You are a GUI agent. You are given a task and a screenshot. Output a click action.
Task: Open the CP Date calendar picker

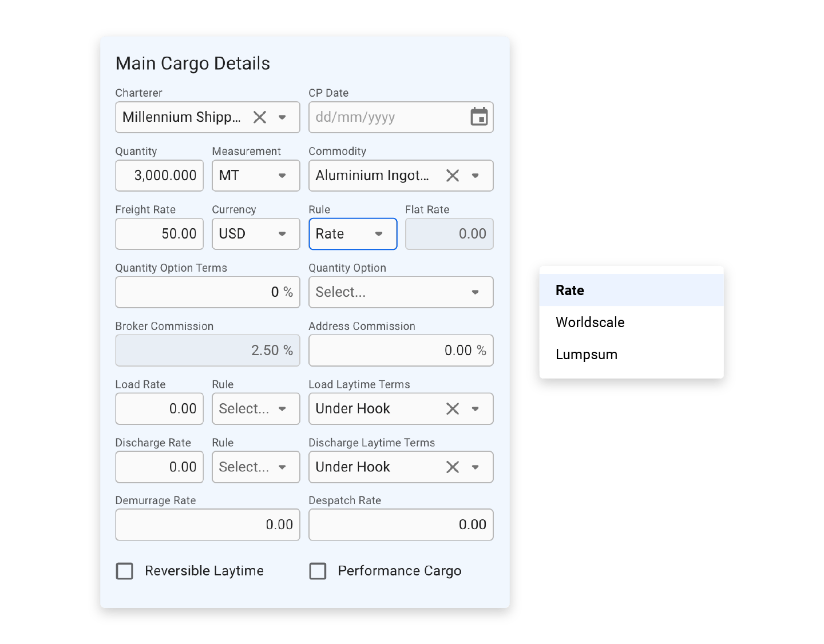479,117
